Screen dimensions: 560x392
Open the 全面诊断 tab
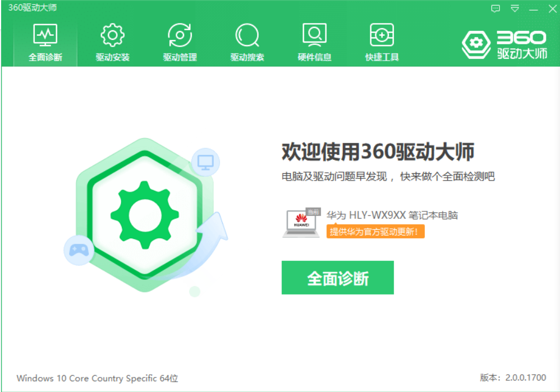[45, 43]
